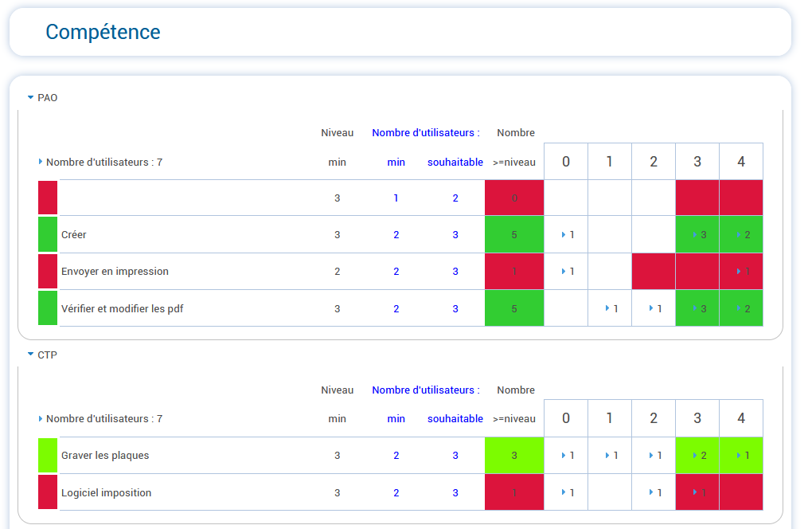The image size is (812, 529).
Task: Click the red square on the unnamed PAO row
Action: (x=48, y=198)
